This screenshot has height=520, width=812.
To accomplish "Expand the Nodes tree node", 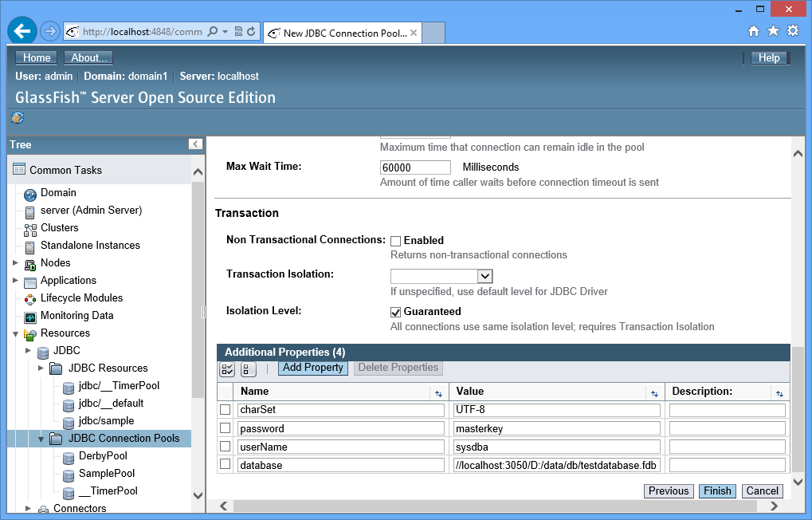I will 15,263.
